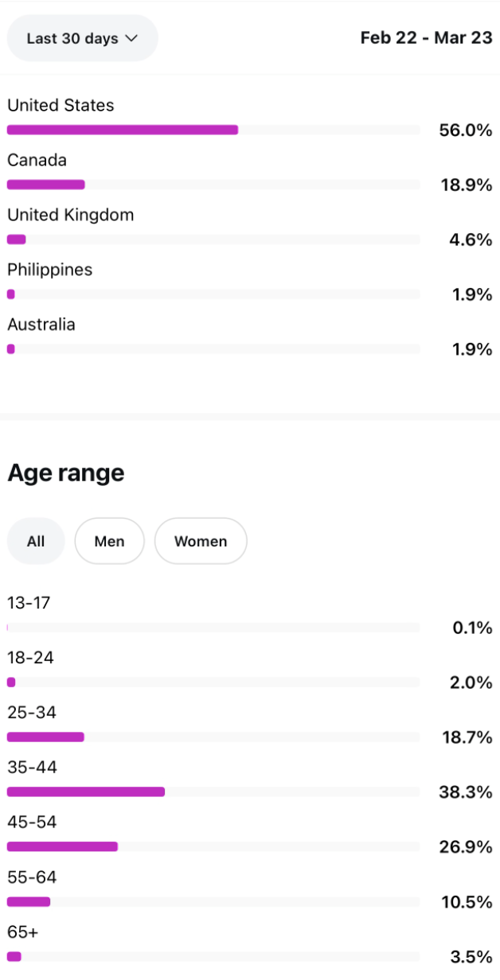Select the United Kingdom country label
Screen dimensions: 500x980
pos(70,215)
